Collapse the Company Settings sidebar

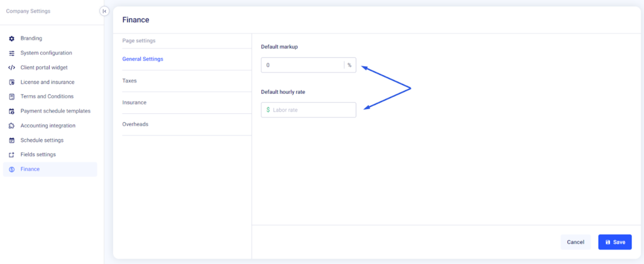click(104, 11)
